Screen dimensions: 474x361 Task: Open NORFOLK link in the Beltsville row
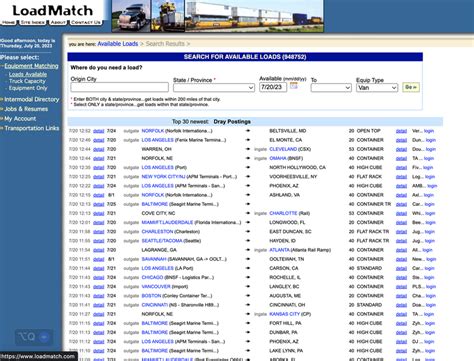[153, 131]
